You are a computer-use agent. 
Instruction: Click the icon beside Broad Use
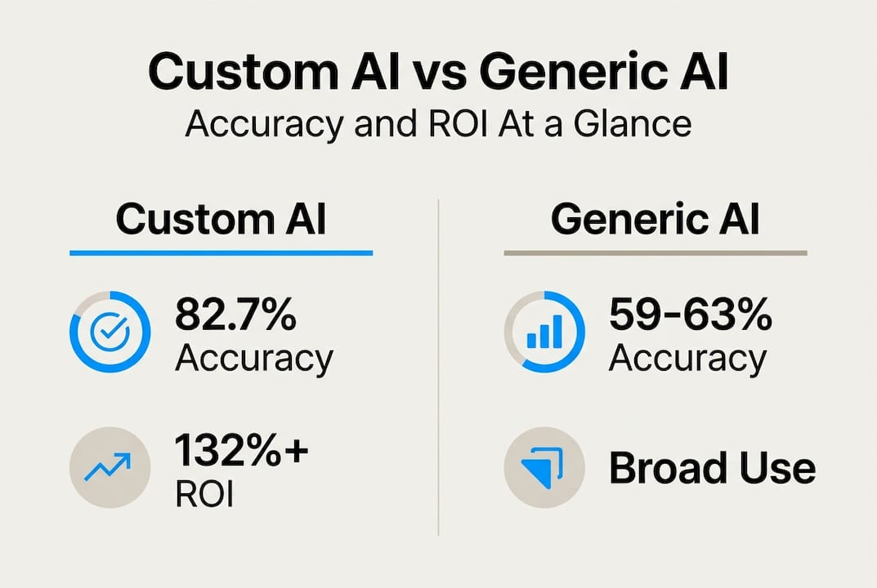544,468
